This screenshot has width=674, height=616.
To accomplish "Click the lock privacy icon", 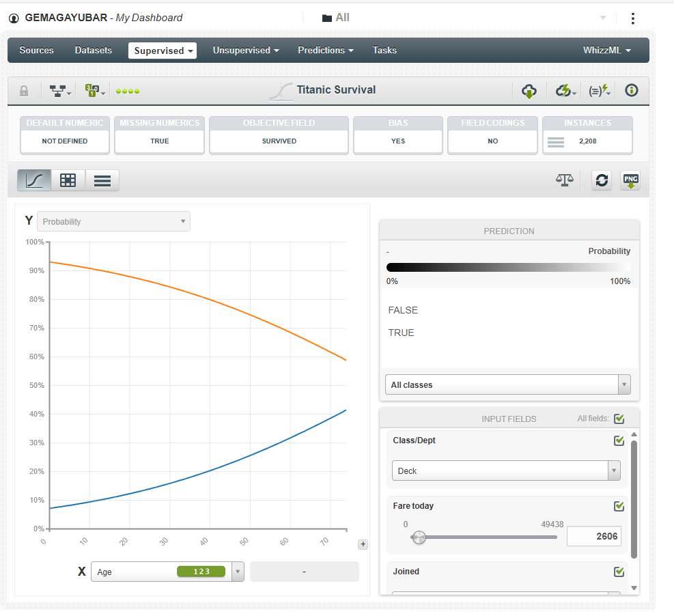I will 24,91.
